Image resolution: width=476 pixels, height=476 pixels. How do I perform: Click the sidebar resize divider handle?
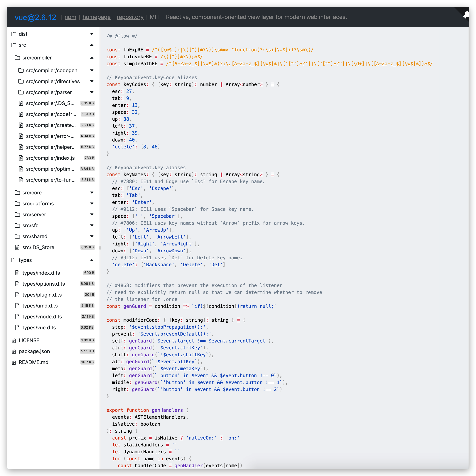[x=100, y=248]
